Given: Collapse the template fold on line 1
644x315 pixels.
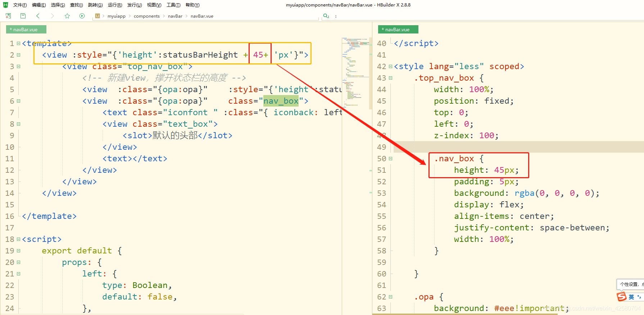Looking at the screenshot, I should click(x=18, y=44).
